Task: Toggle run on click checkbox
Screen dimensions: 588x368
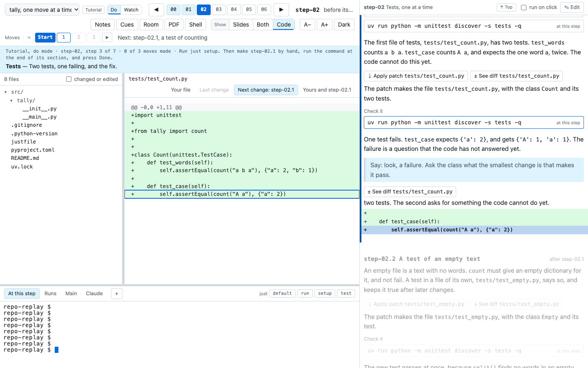Action: click(x=523, y=7)
